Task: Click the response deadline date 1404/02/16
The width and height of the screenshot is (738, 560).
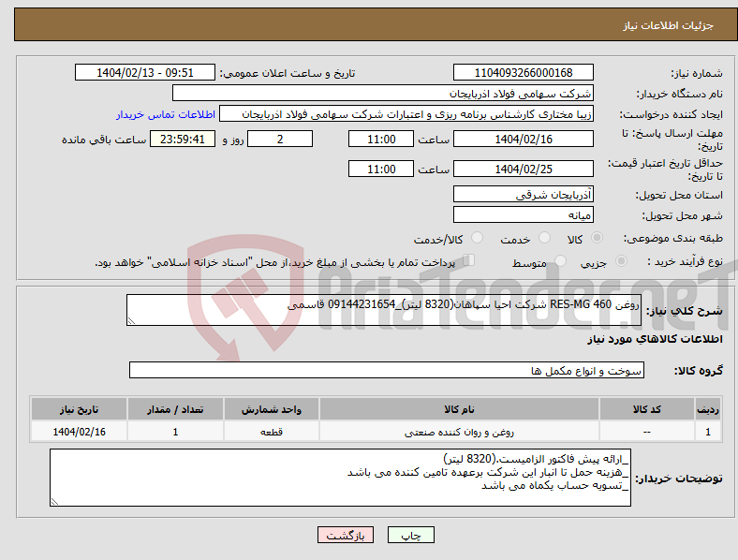Action: coord(523,139)
